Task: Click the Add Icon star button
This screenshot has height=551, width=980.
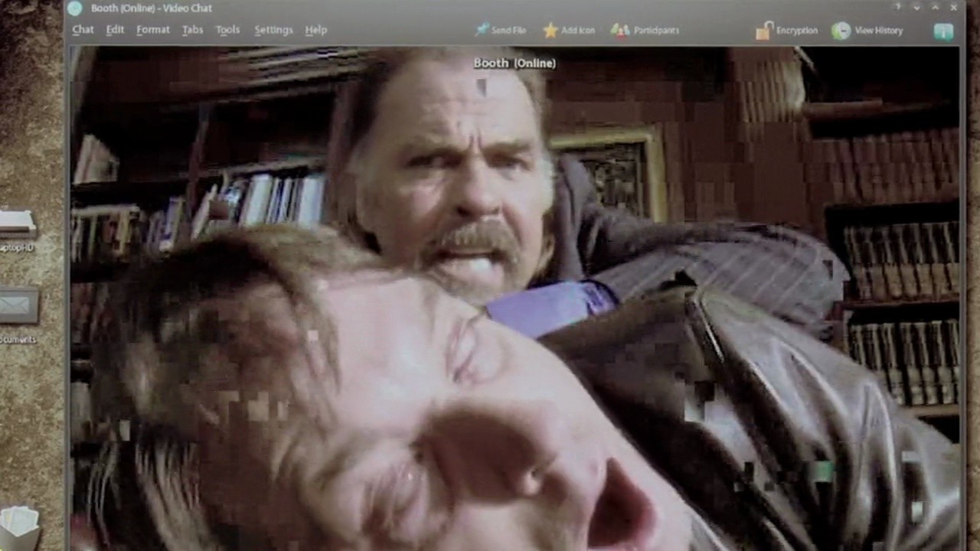Action: (568, 30)
